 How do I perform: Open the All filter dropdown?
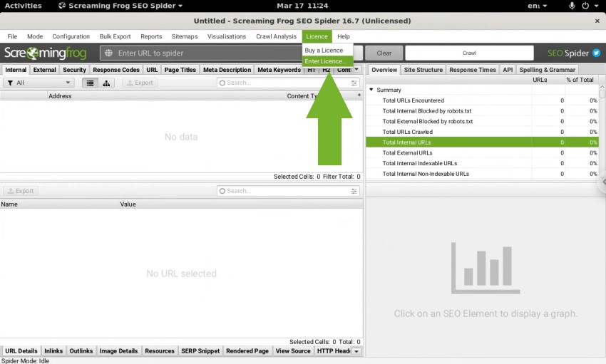pos(39,83)
